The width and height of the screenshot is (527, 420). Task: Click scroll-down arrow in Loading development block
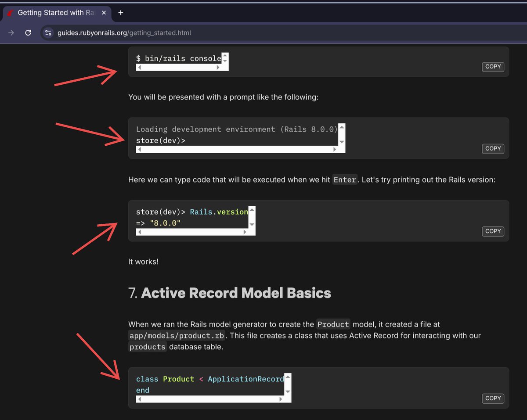point(342,142)
